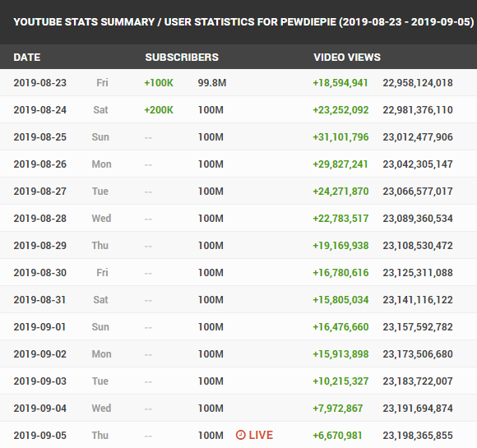Select date 2019-09-01
The image size is (477, 448).
(x=39, y=326)
